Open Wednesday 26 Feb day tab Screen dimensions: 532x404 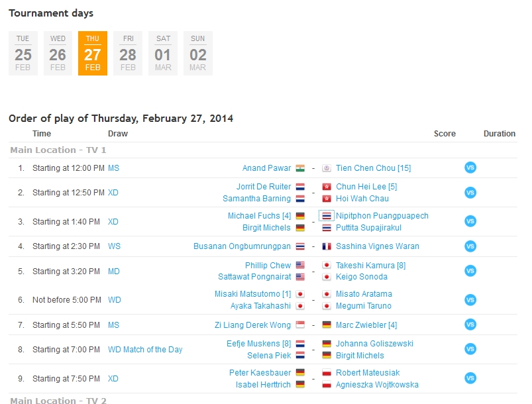point(58,54)
